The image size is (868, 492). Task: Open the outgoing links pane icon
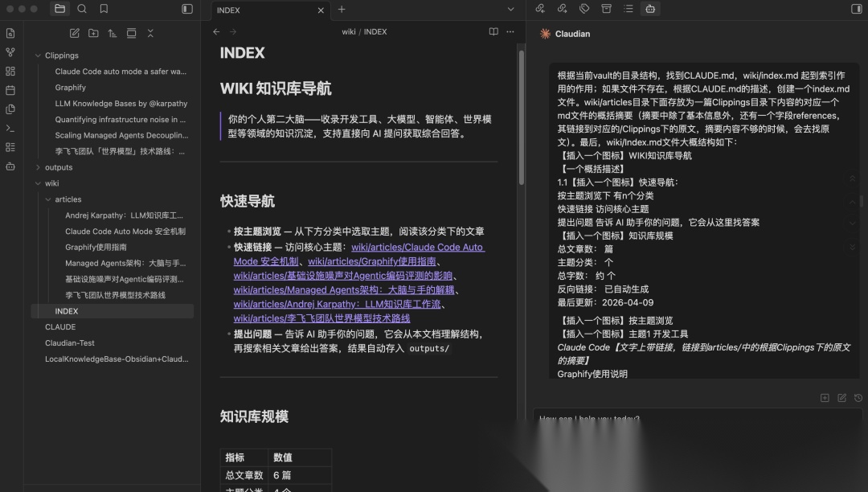(562, 9)
